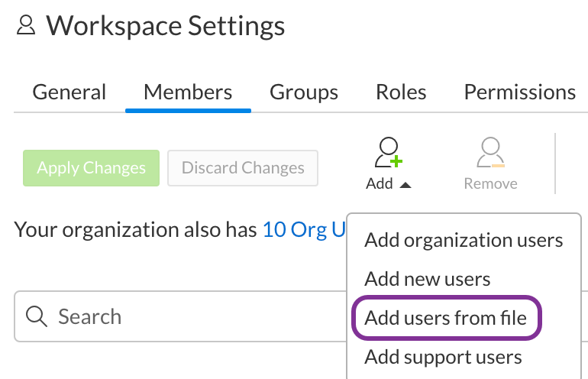
Task: Select Add new users menu entry
Action: pos(428,279)
